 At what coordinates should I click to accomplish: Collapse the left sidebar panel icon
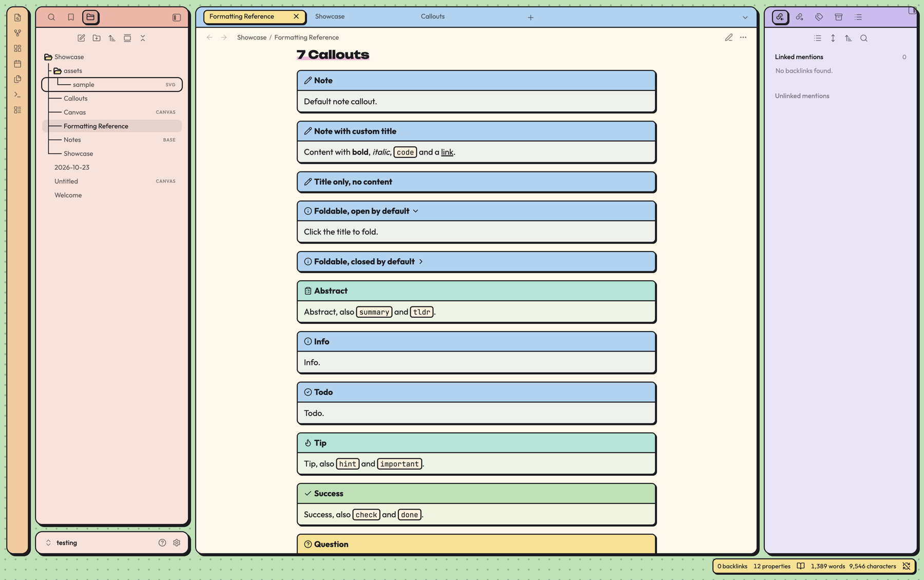click(x=177, y=17)
